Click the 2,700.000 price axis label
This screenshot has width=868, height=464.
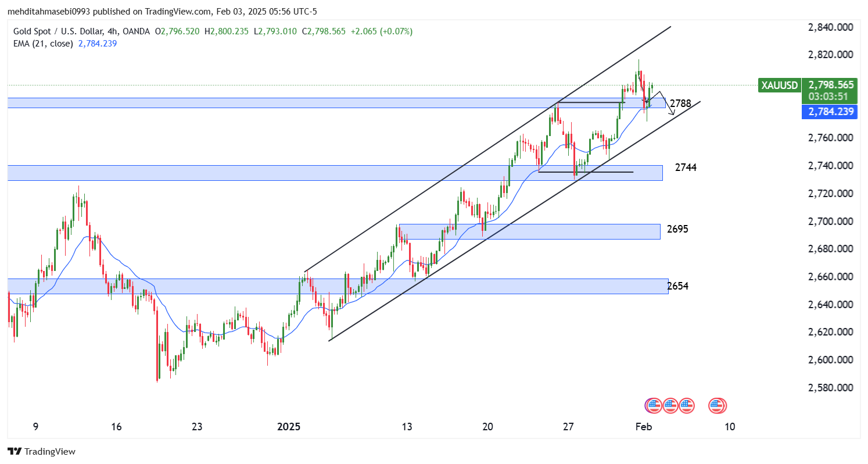[x=830, y=222]
